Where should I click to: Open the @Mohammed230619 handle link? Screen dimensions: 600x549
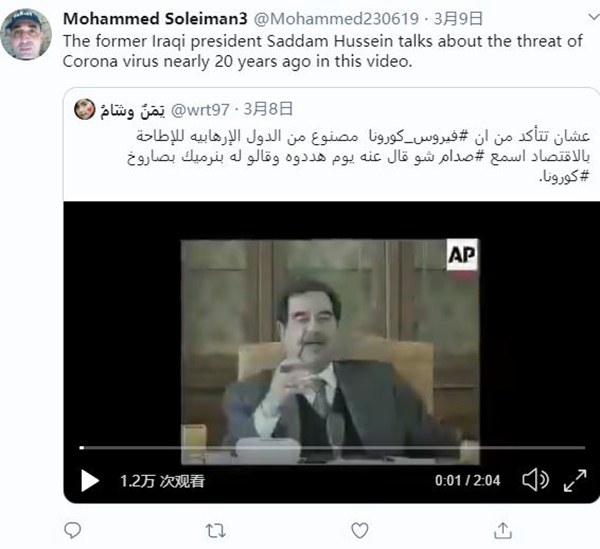click(x=336, y=18)
